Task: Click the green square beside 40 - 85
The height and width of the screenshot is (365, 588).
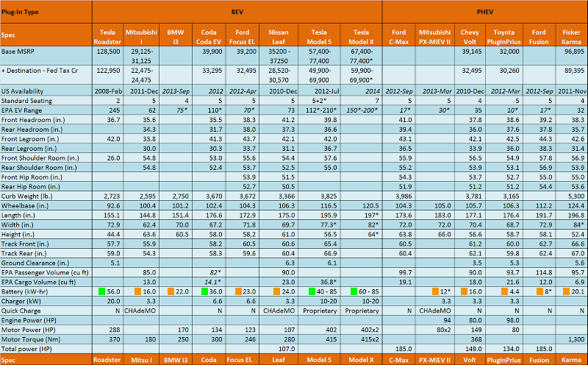Action: point(312,291)
